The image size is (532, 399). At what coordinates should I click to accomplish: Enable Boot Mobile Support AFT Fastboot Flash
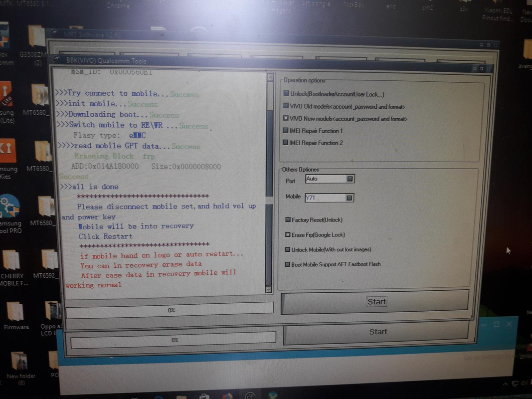click(x=287, y=264)
